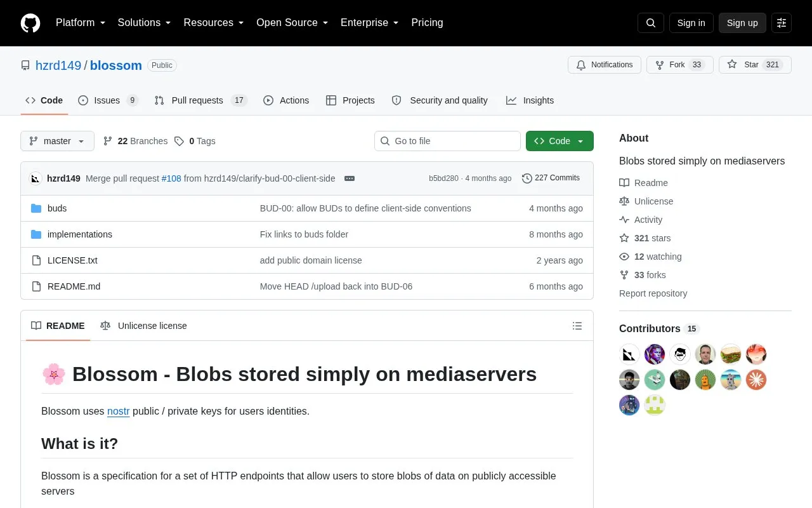Open the README.md file
Image resolution: width=812 pixels, height=508 pixels.
click(74, 286)
